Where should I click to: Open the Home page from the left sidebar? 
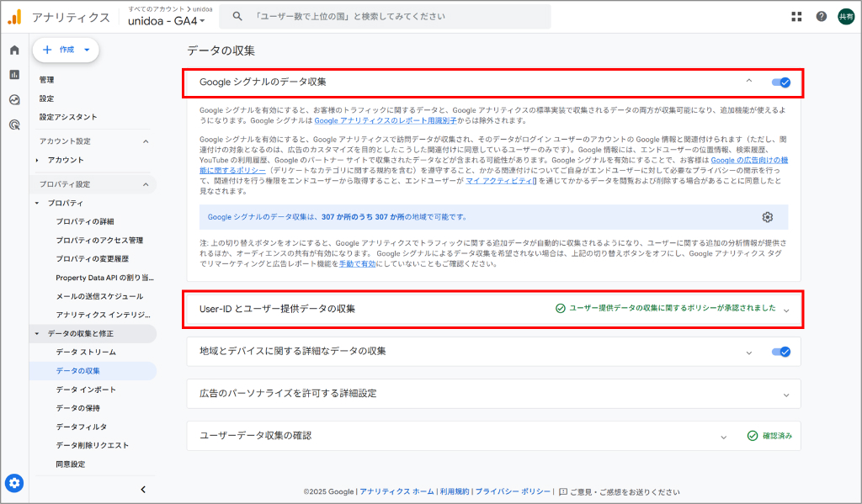coord(13,50)
